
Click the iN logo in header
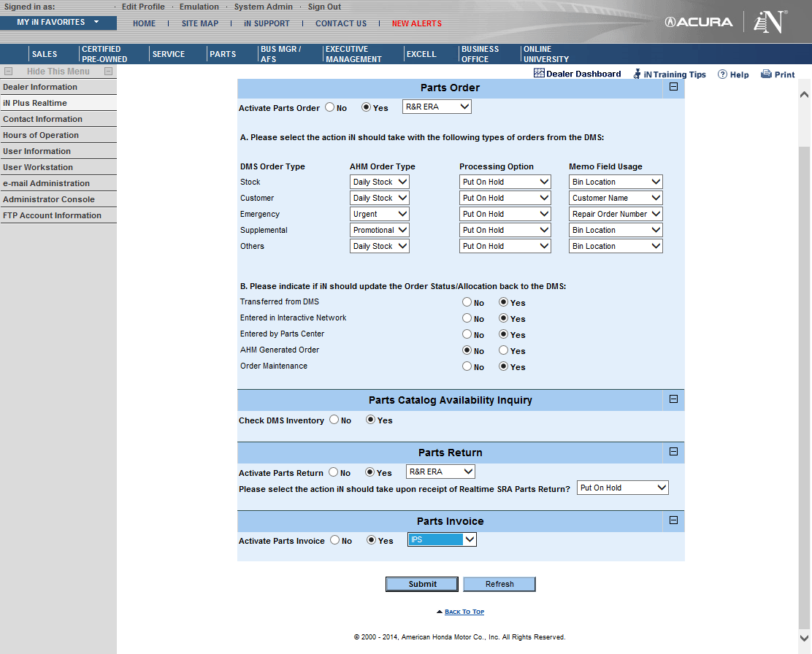point(770,22)
